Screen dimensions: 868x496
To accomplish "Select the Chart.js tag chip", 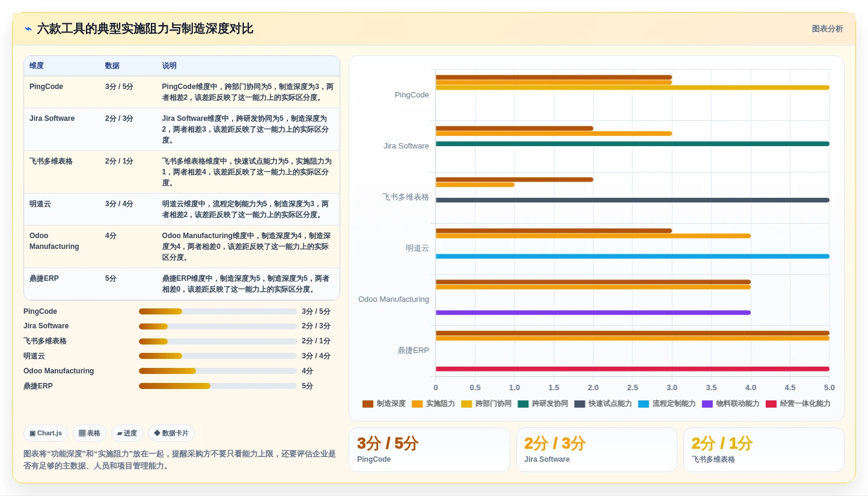I will 46,433.
